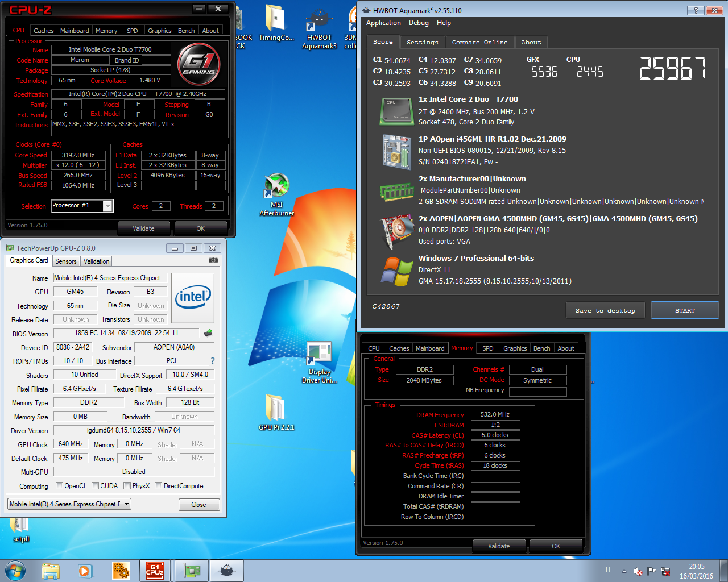Switch to GPU-Z in the taskbar
The height and width of the screenshot is (582, 728).
coord(192,571)
